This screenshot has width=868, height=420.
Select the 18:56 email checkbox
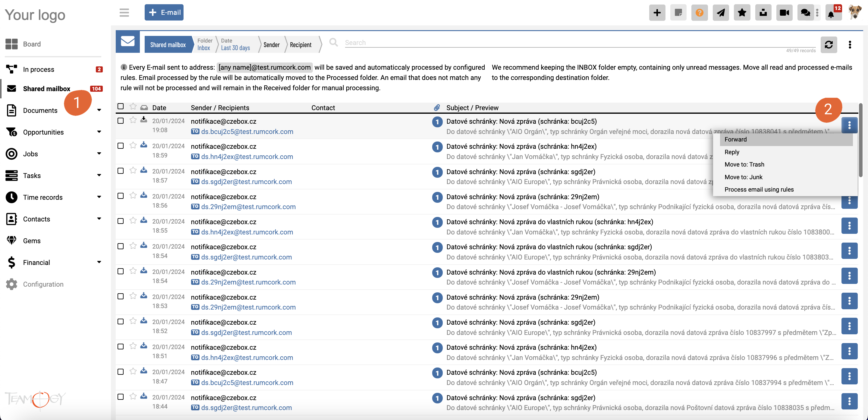pos(120,196)
